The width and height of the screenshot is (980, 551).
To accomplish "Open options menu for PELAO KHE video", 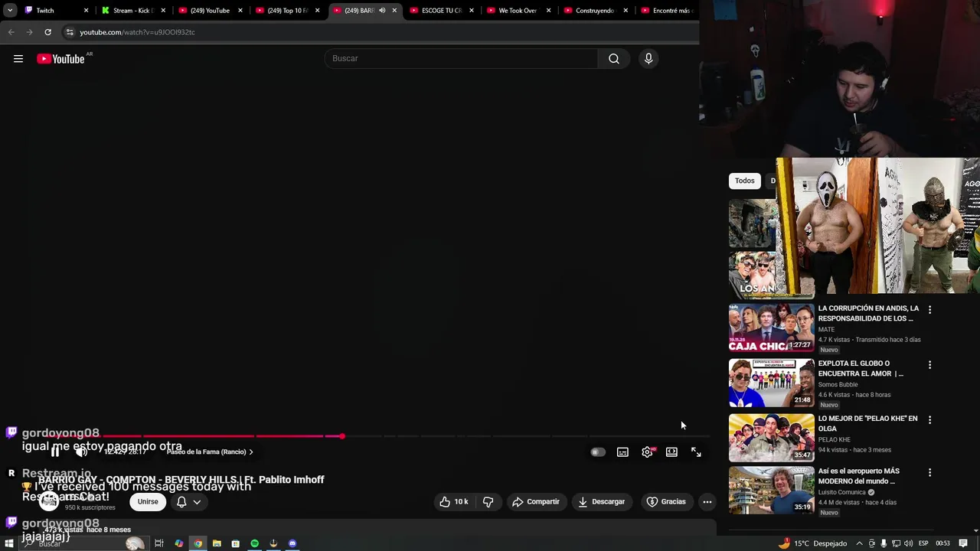I will tap(929, 420).
